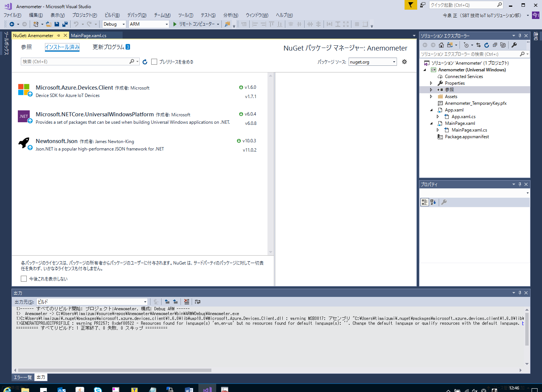Collapse the MainPage.xaml node

point(431,123)
